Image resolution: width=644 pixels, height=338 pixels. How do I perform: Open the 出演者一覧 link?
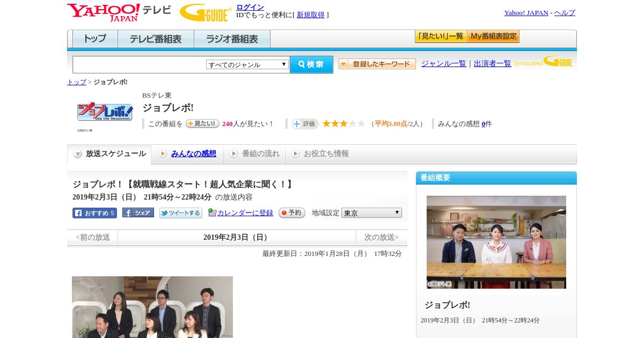(x=492, y=63)
